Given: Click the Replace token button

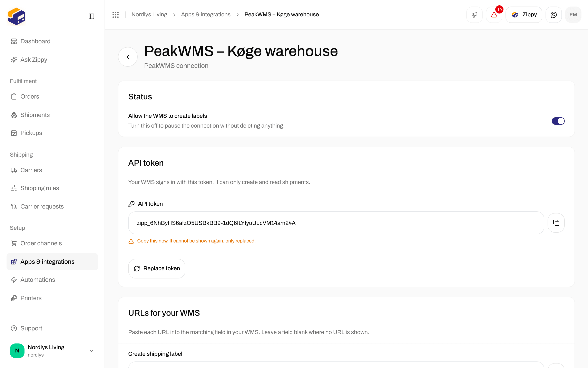Looking at the screenshot, I should (x=157, y=268).
